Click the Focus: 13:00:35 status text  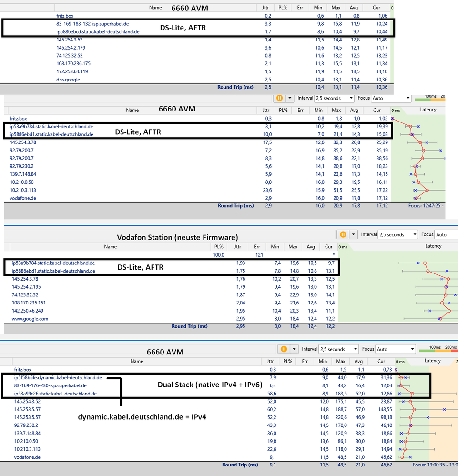(435, 465)
